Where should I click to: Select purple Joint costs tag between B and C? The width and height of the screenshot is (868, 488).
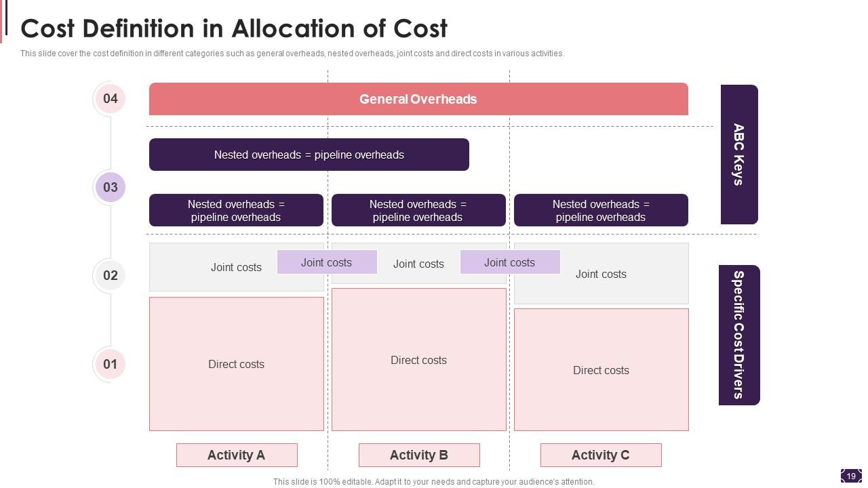[510, 262]
